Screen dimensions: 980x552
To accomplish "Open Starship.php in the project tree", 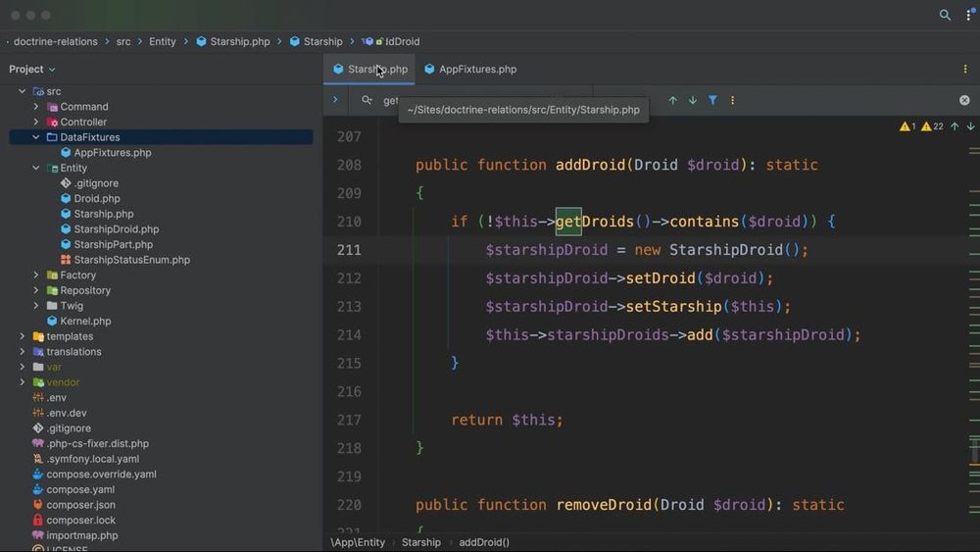I will click(103, 214).
